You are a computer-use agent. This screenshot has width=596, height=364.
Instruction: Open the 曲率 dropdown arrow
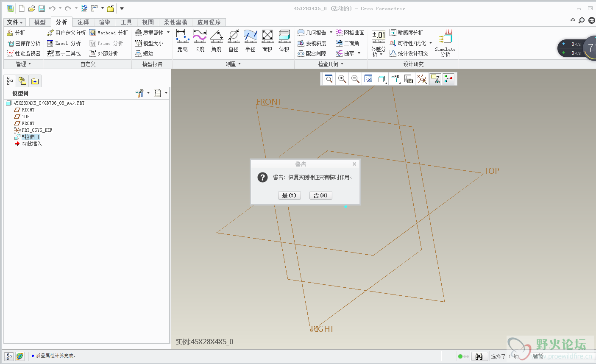(359, 53)
